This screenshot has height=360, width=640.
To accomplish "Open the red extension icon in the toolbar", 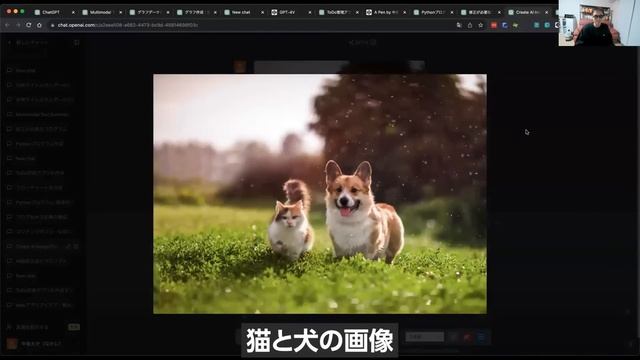I will [494, 25].
